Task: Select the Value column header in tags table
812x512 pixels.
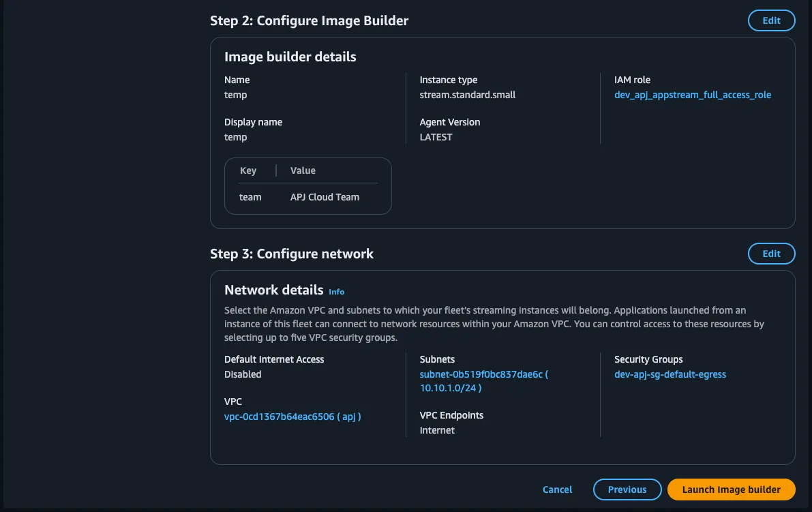Action: point(303,170)
